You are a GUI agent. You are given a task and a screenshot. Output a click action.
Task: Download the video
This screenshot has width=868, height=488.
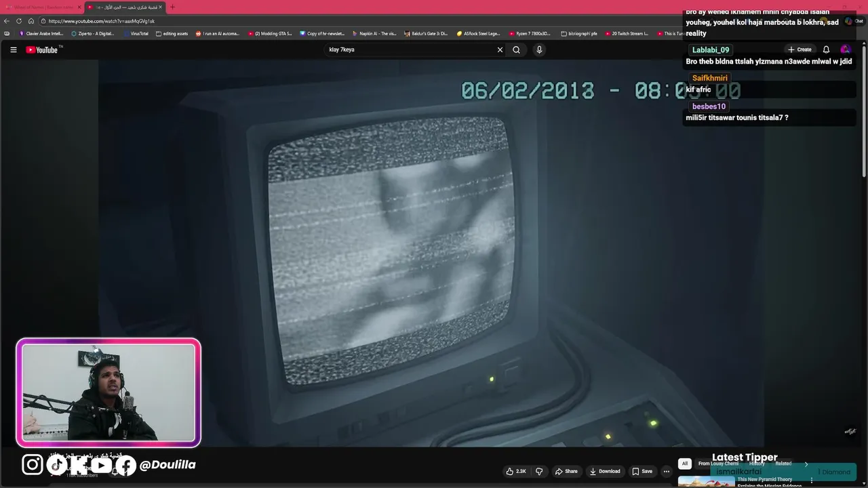coord(605,471)
